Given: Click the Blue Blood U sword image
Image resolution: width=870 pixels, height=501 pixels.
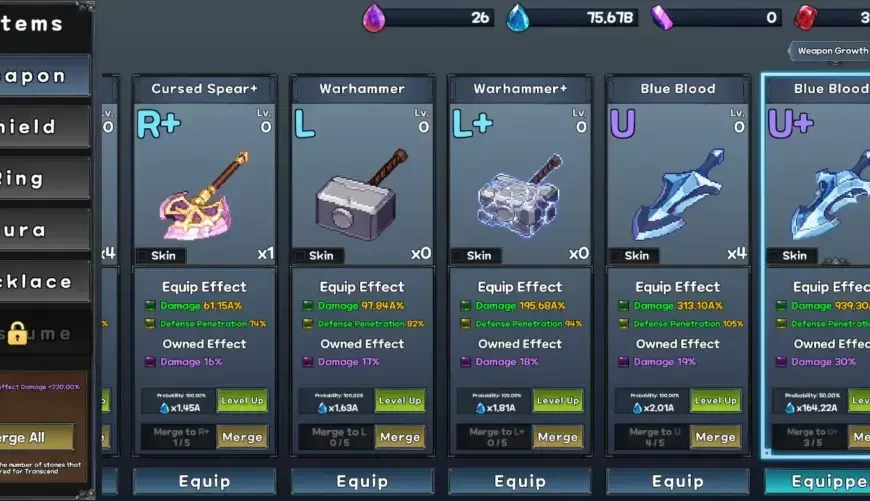Looking at the screenshot, I should [677, 194].
